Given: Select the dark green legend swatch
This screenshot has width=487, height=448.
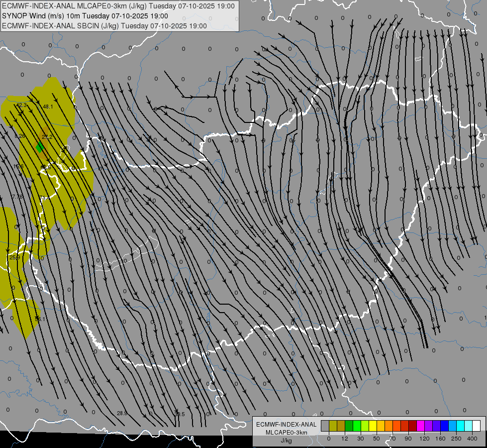Looking at the screenshot, I should [349, 426].
